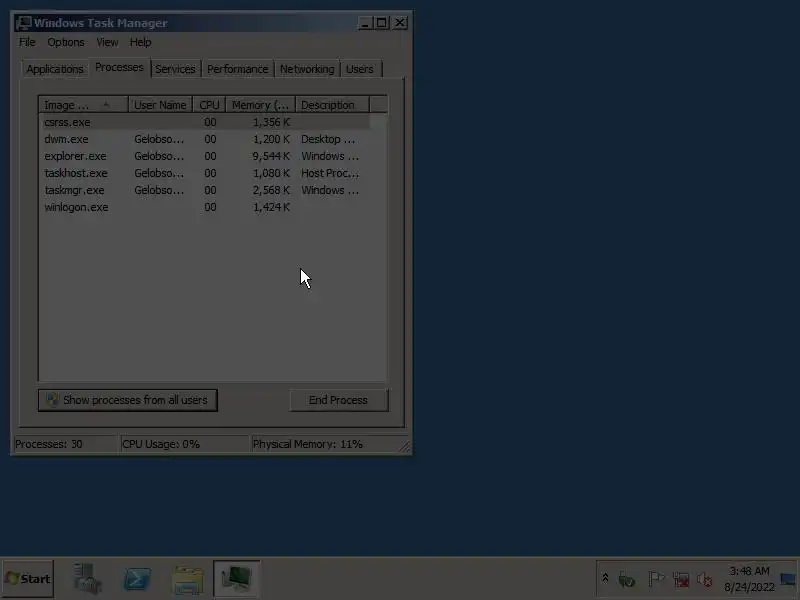
Task: Click the Host Proc... description cell
Action: [x=330, y=173]
